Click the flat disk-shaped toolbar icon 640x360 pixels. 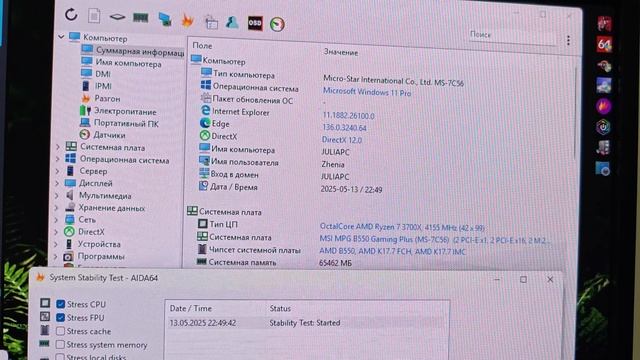point(117,17)
